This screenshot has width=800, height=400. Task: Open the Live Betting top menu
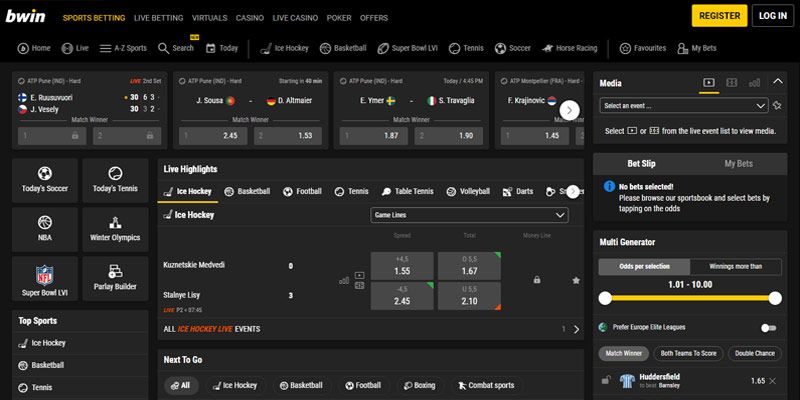point(159,18)
